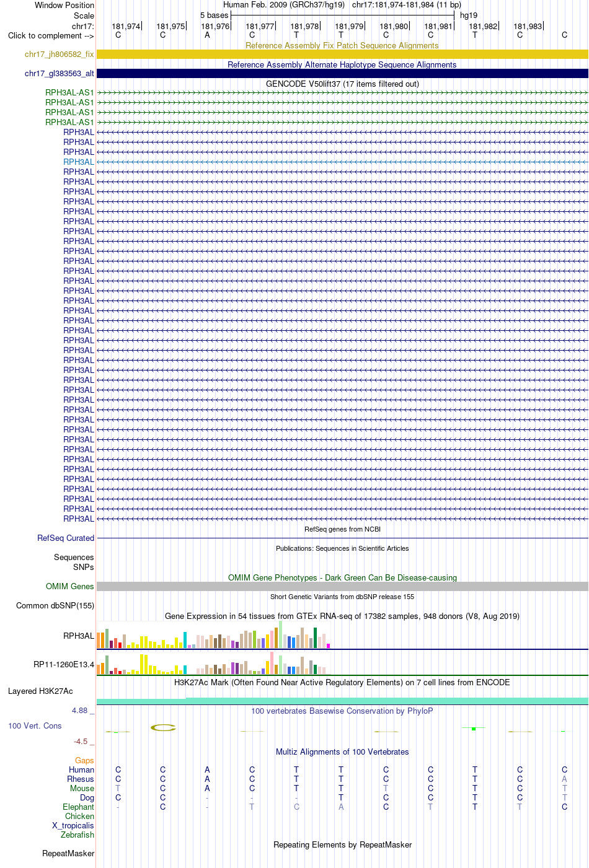589x868 pixels.
Task: Click the turquoise H3K27Ac signal bar
Action: coord(342,701)
